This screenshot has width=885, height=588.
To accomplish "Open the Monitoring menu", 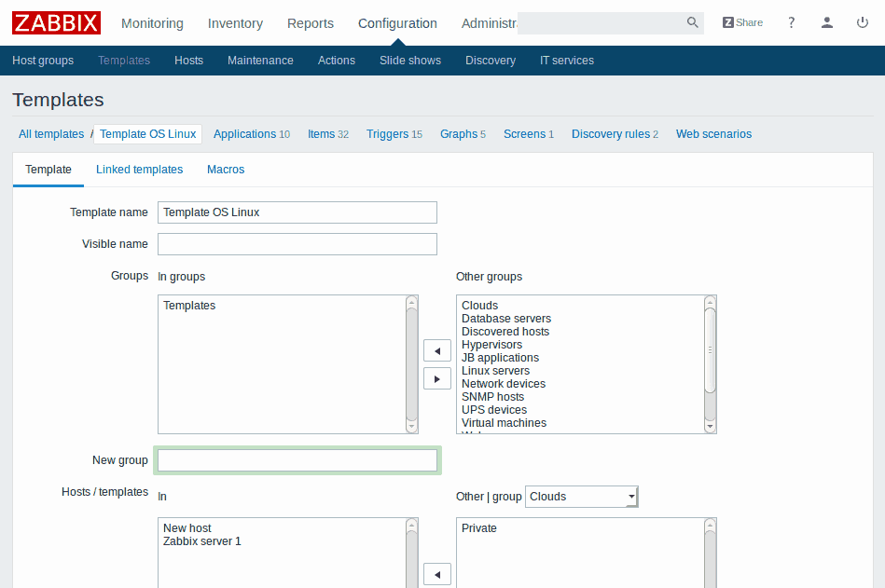I will [x=152, y=23].
